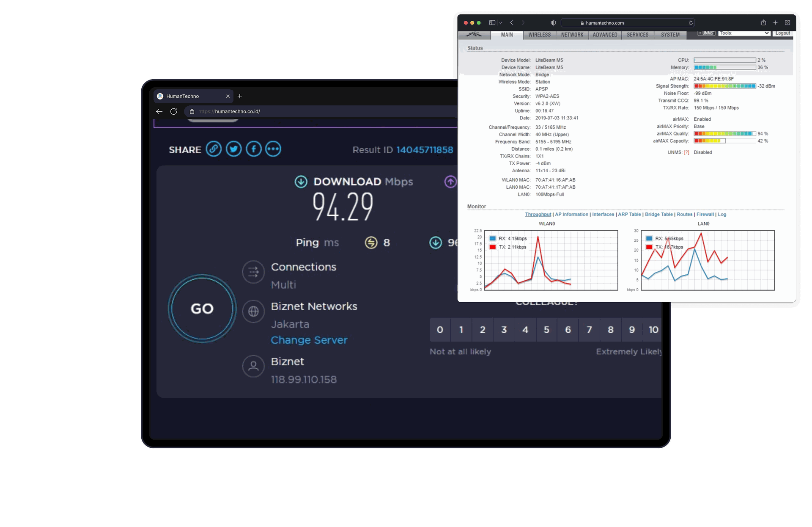
Task: Switch to the NETWORK tab
Action: [572, 35]
